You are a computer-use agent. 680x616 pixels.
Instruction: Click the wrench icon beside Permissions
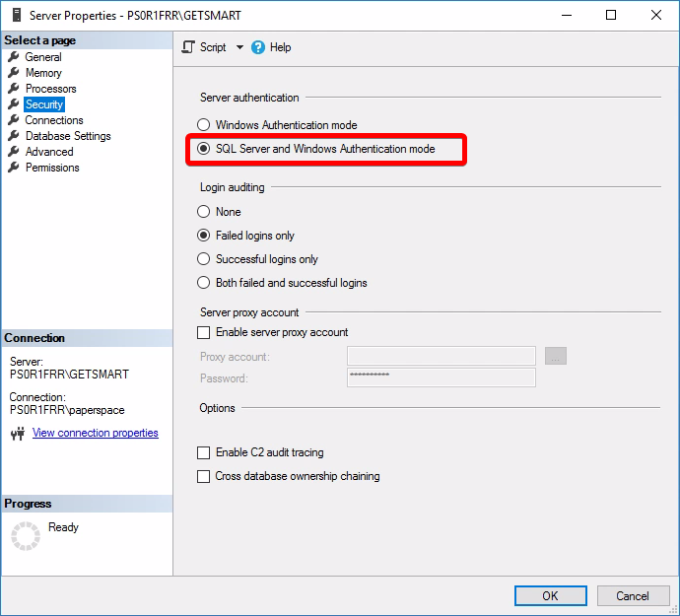tap(14, 168)
